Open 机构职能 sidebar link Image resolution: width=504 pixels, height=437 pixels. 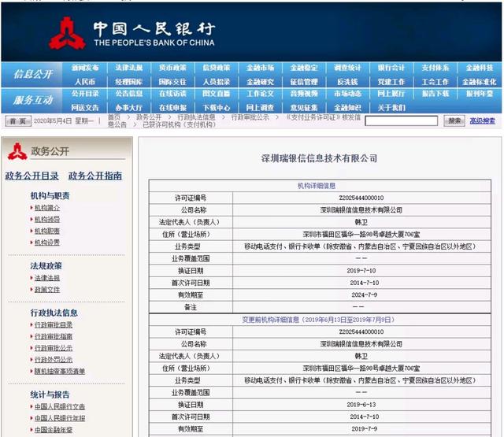pos(47,231)
